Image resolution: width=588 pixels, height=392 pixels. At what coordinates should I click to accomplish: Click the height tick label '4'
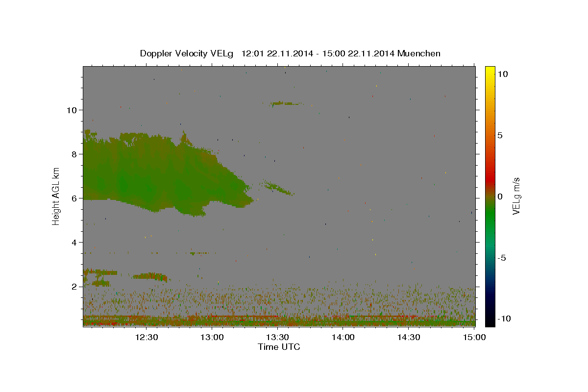(x=73, y=242)
